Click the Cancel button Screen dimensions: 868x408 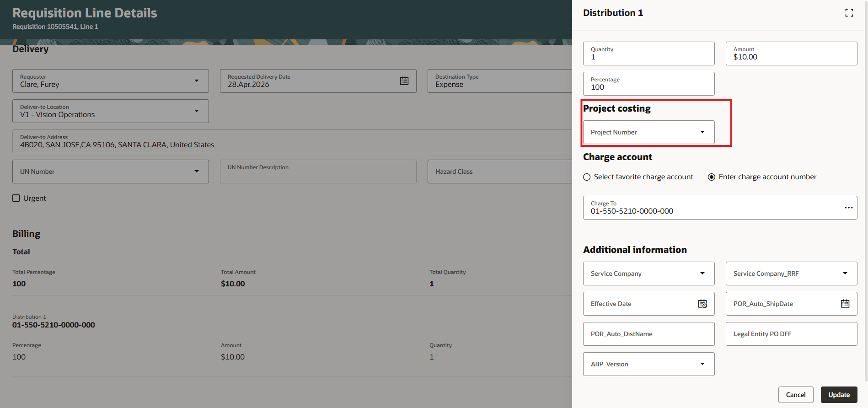[796, 395]
